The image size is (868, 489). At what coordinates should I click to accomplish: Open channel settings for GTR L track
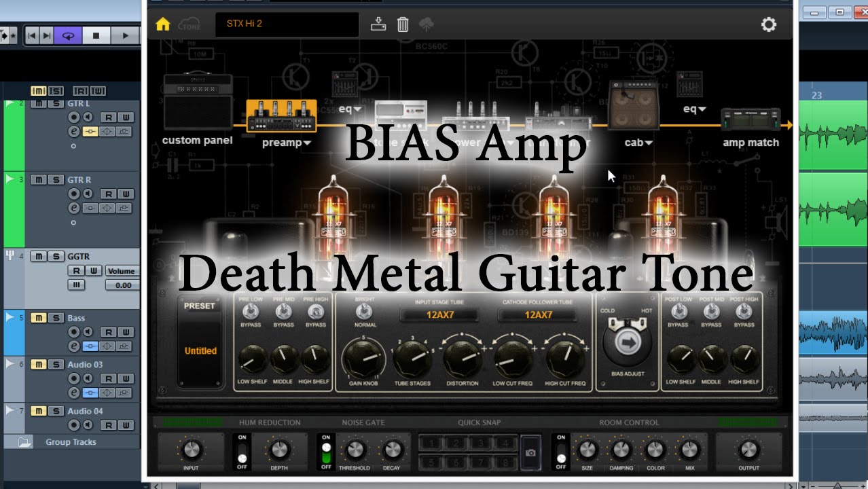tap(74, 132)
